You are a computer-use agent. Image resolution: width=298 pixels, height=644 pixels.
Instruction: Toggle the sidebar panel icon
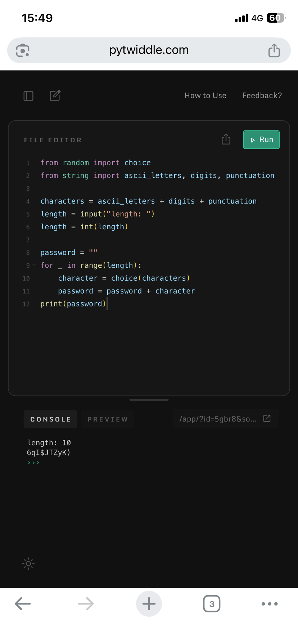pyautogui.click(x=28, y=96)
